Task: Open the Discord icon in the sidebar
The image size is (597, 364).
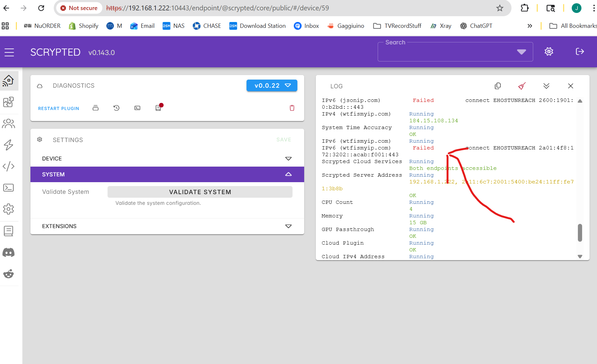Action: point(8,252)
